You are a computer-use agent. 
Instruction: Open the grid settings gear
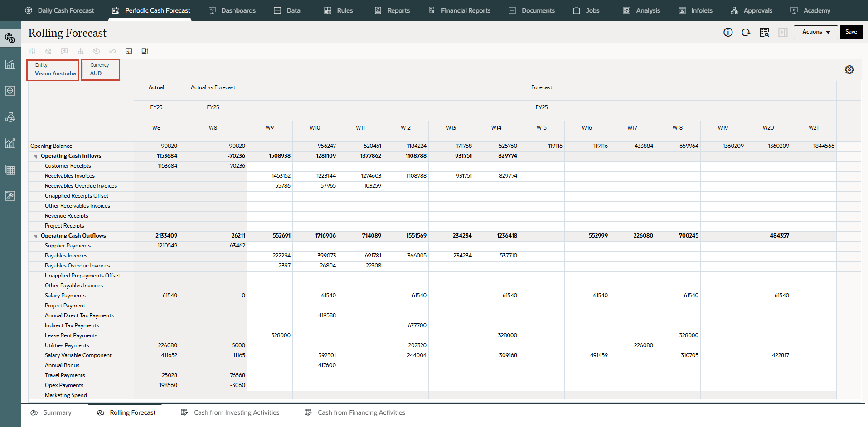click(849, 70)
